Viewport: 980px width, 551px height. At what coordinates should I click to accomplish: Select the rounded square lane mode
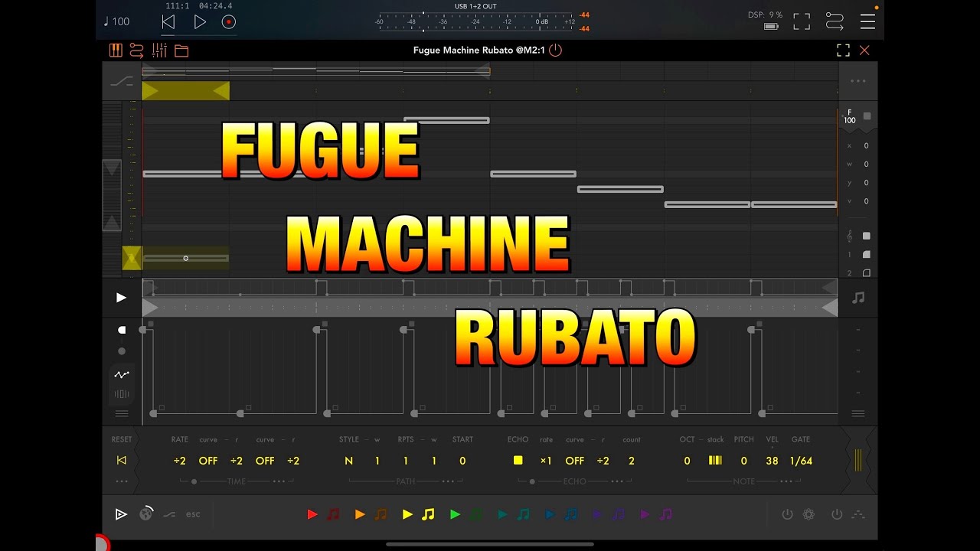[122, 330]
